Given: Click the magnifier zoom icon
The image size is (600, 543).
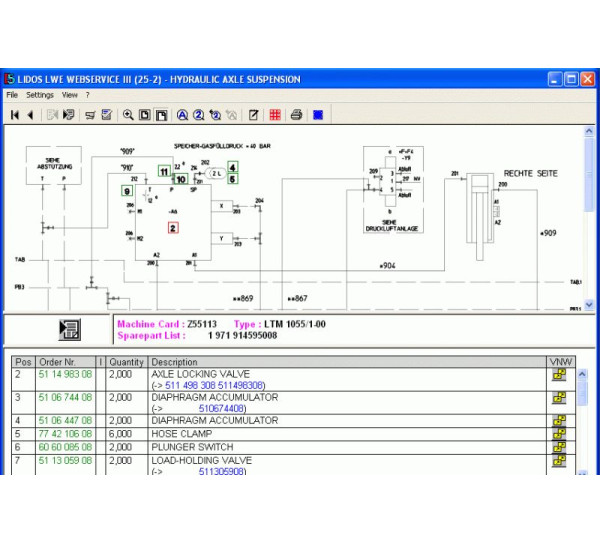Looking at the screenshot, I should [x=128, y=115].
